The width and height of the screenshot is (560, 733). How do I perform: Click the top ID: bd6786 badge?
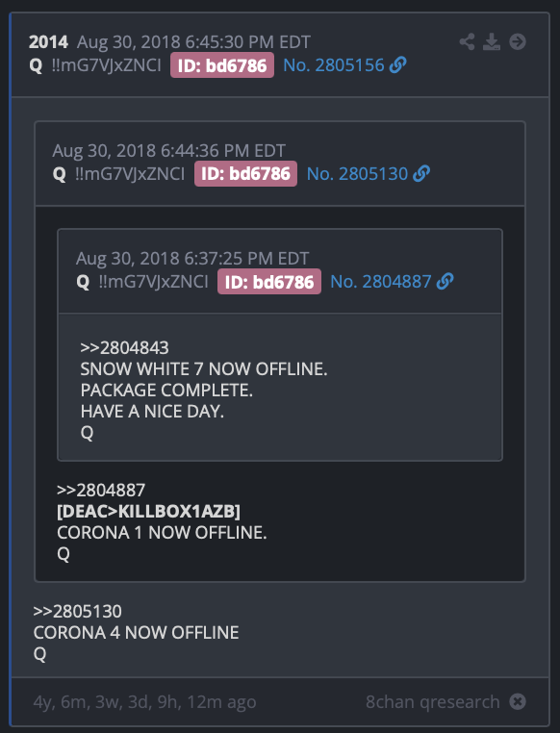pos(222,65)
